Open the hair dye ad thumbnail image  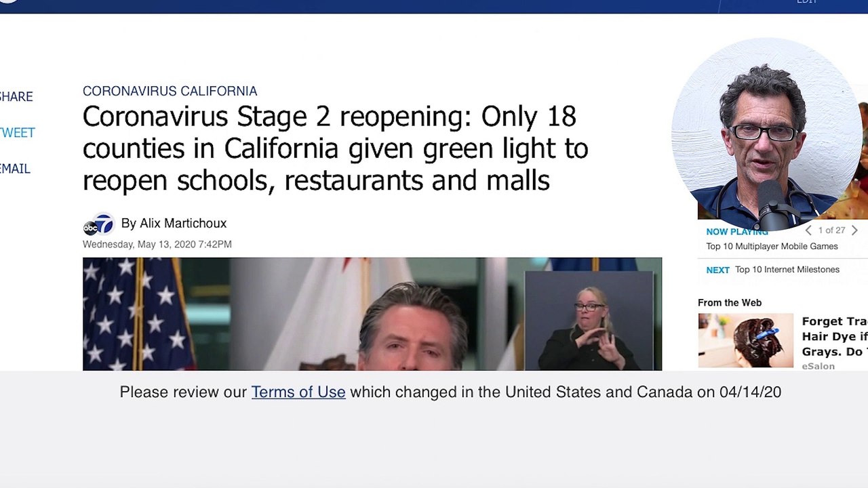click(x=745, y=340)
